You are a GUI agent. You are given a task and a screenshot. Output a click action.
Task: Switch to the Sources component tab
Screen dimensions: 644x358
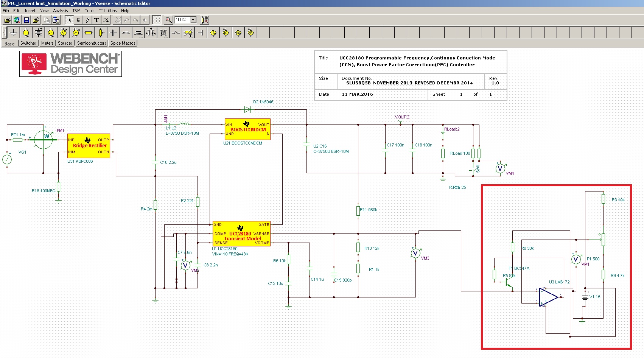[65, 43]
